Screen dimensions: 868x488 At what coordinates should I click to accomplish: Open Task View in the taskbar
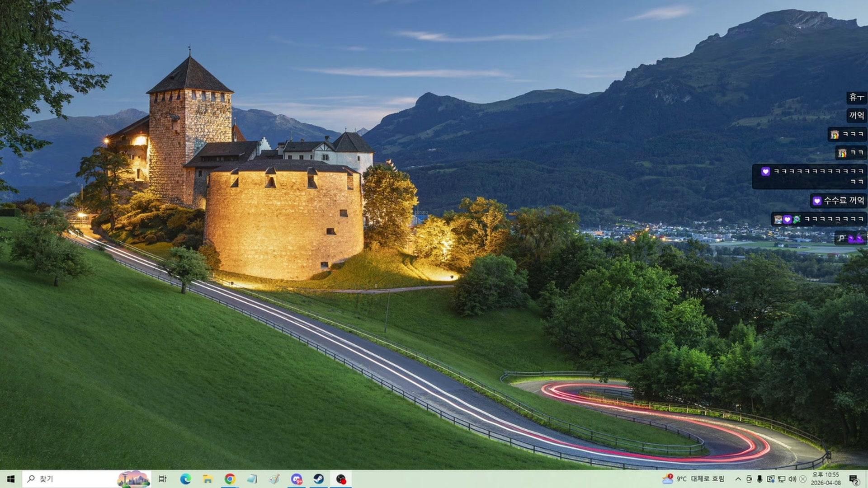point(163,479)
